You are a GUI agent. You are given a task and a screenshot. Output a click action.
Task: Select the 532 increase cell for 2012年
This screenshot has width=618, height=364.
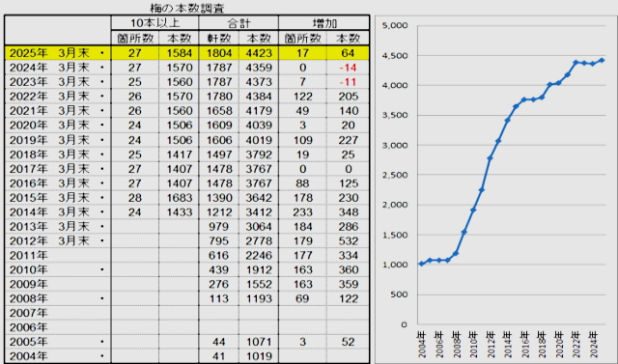point(348,241)
